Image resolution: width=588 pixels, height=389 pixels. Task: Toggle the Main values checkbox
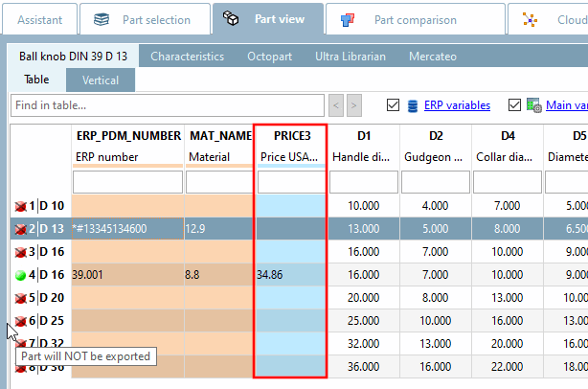515,105
